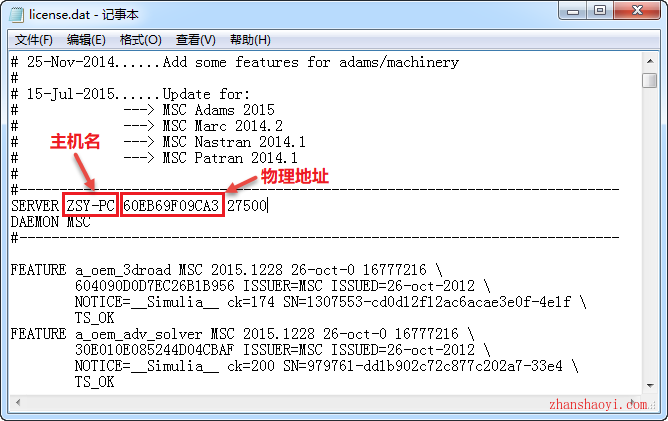This screenshot has width=668, height=421.
Task: Open the 格式(O) menu
Action: [141, 40]
